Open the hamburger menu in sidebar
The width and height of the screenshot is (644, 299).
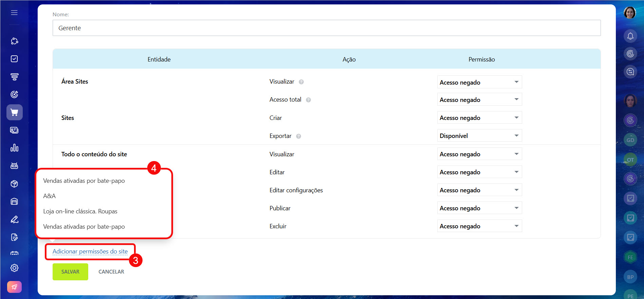click(x=14, y=13)
